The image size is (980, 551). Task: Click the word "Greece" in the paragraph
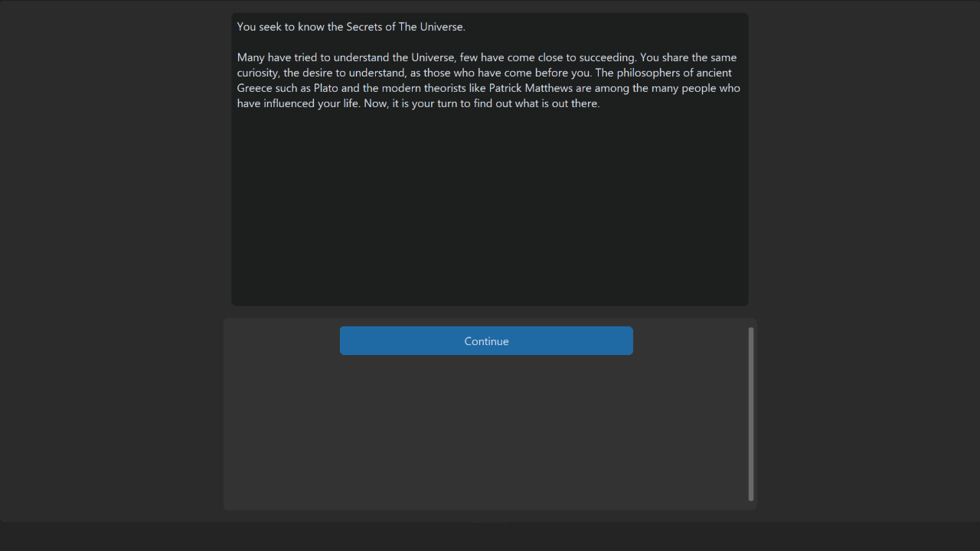(255, 88)
